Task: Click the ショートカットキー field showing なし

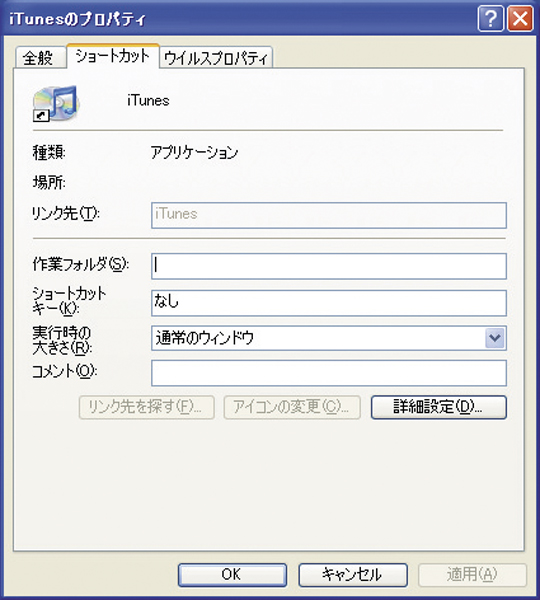Action: coord(329,303)
